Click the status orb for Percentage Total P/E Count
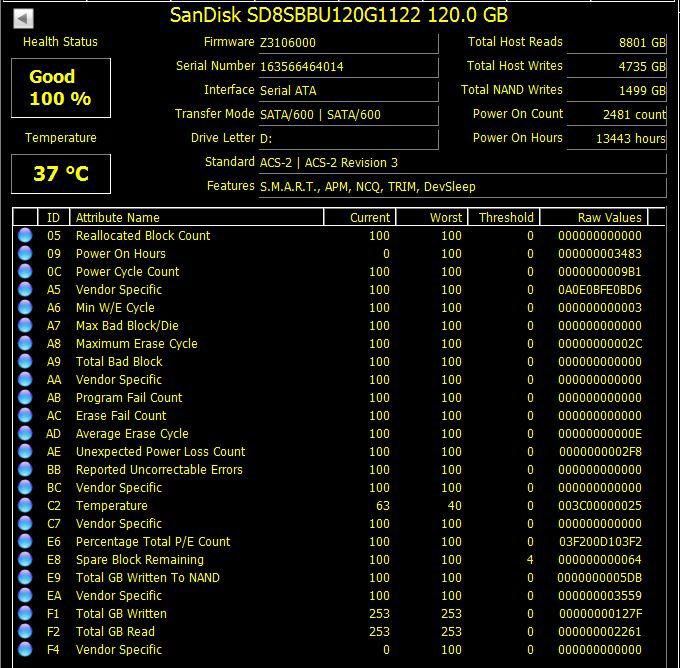 click(x=25, y=541)
